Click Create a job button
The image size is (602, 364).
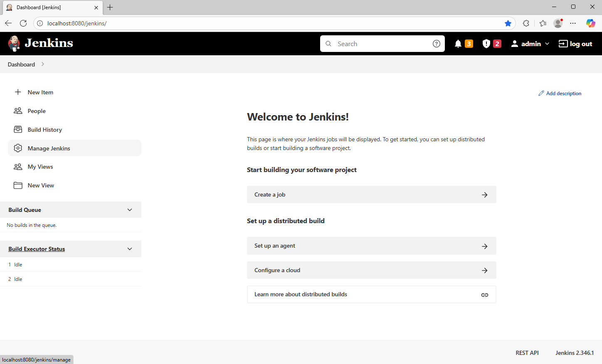click(x=372, y=194)
